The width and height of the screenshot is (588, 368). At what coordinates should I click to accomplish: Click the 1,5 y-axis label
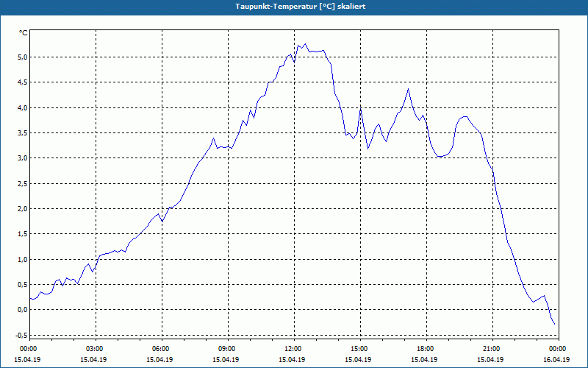pyautogui.click(x=23, y=234)
